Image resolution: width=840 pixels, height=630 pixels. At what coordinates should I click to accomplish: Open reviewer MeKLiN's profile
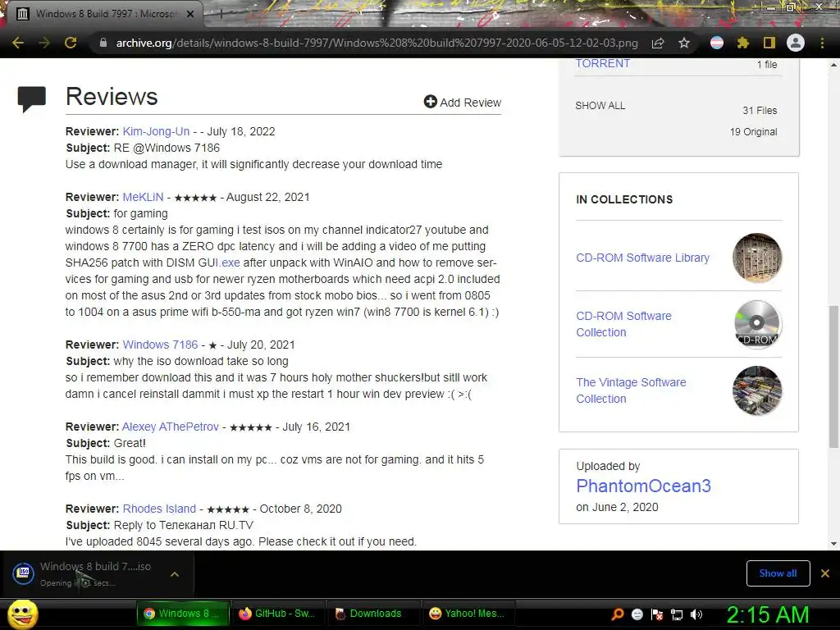143,197
